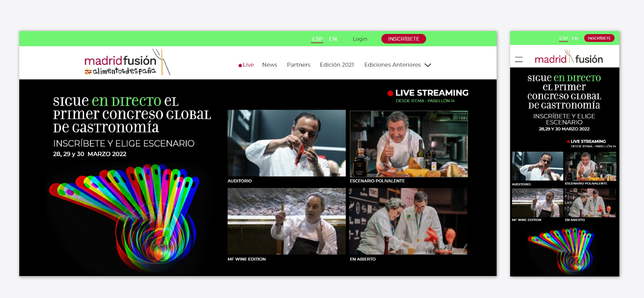Open the Ediciones Anteriores menu
644x298 pixels.
[x=392, y=65]
